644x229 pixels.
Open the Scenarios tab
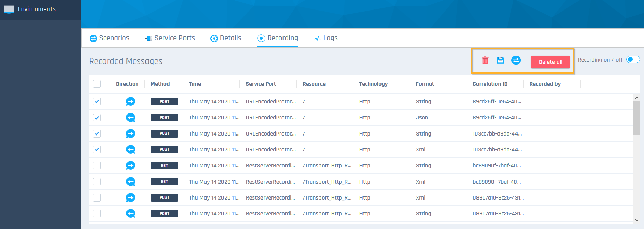pyautogui.click(x=110, y=38)
